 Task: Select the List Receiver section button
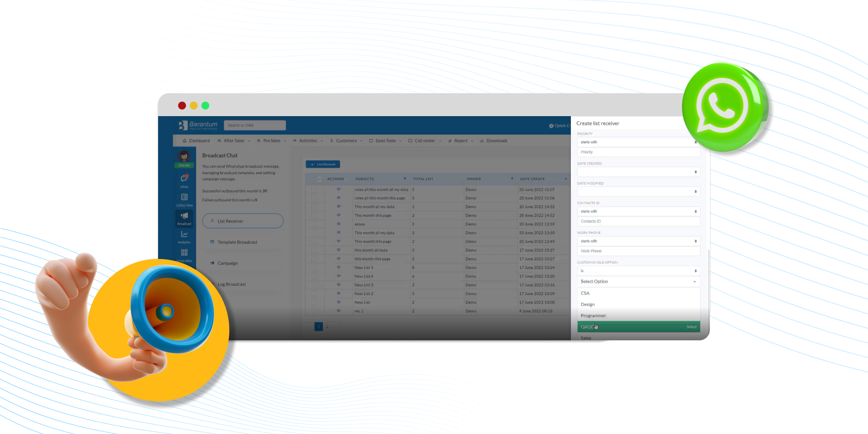pyautogui.click(x=243, y=221)
